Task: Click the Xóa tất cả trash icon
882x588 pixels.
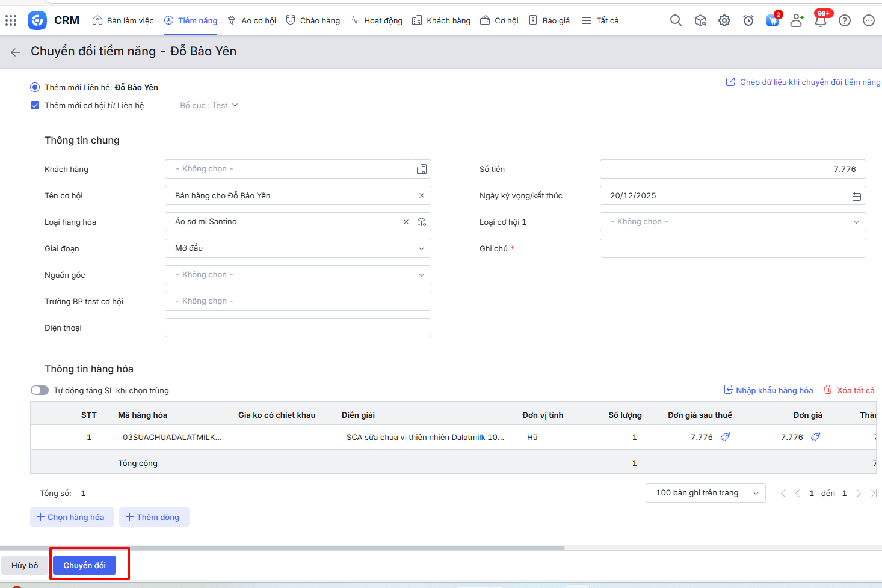Action: [828, 390]
